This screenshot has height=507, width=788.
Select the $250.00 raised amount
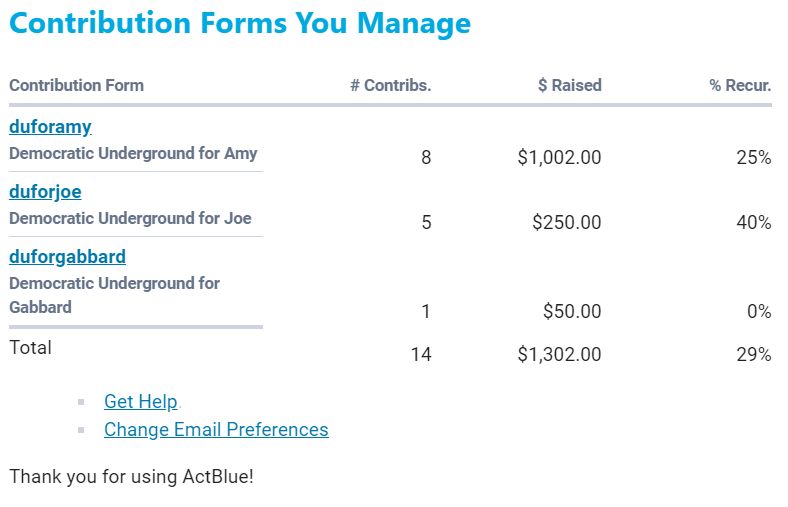(x=566, y=223)
